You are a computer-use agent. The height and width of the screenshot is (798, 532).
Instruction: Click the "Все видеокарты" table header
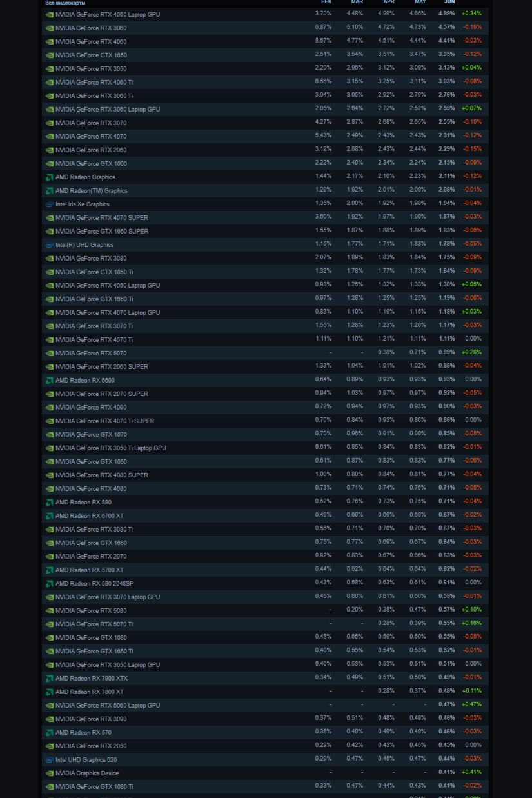pos(65,3)
